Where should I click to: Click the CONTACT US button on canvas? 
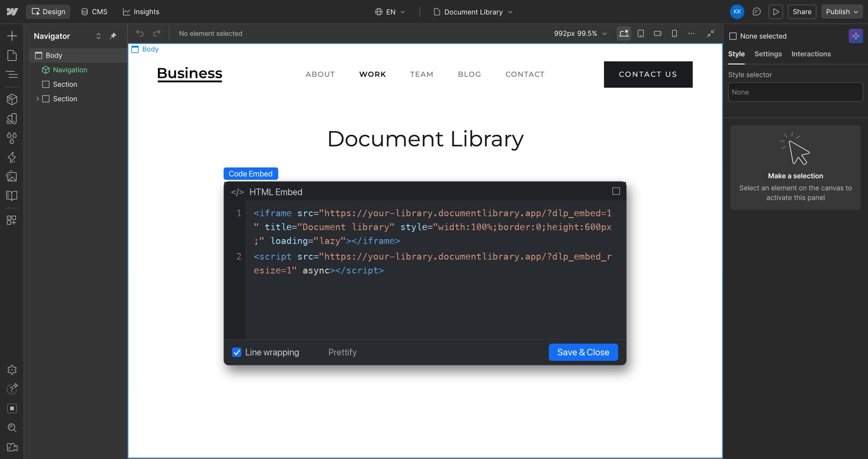[x=648, y=75]
